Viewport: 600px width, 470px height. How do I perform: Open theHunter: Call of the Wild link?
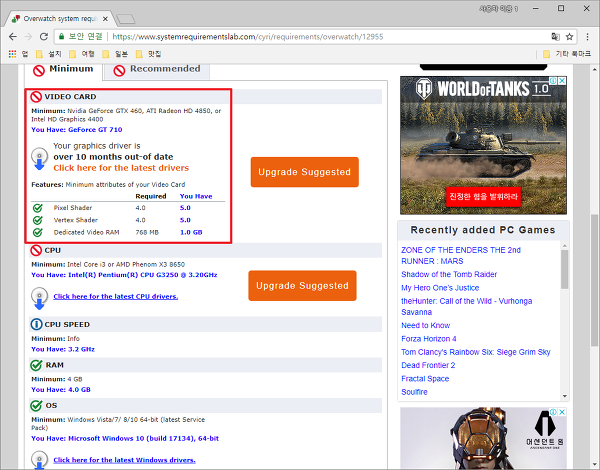[466, 306]
